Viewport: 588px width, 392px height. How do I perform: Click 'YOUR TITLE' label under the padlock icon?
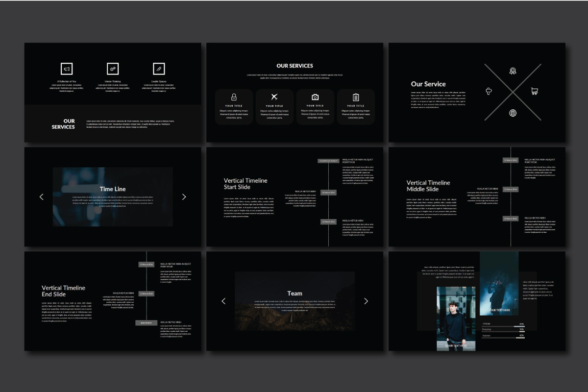pyautogui.click(x=234, y=106)
